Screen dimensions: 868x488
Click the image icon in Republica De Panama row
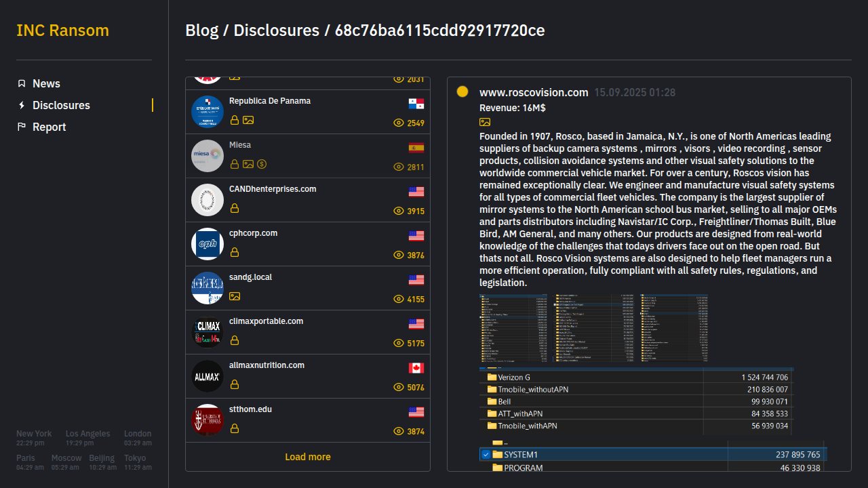click(248, 120)
